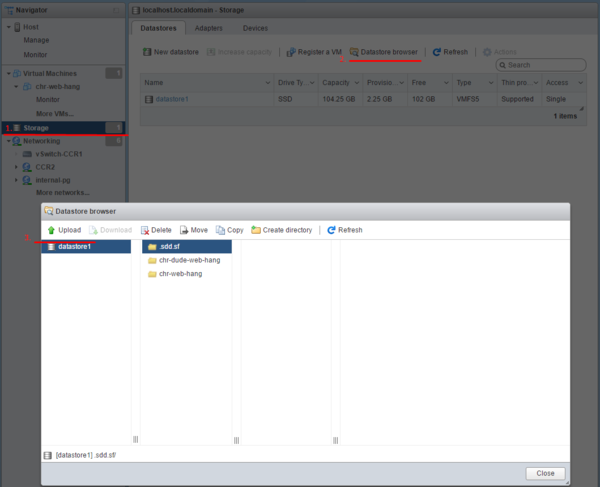Select the chr-dude-web-hang folder icon
The image size is (600, 487).
point(152,261)
